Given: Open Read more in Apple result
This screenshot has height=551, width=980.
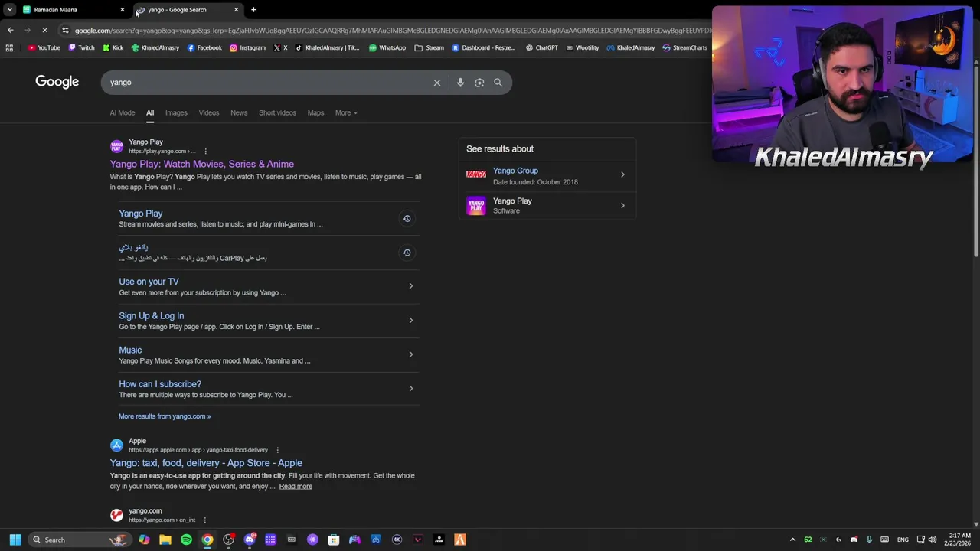Looking at the screenshot, I should [296, 487].
